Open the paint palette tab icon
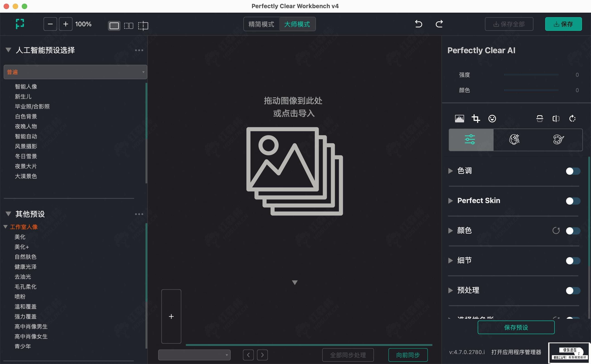This screenshot has width=591, height=364. (x=558, y=139)
